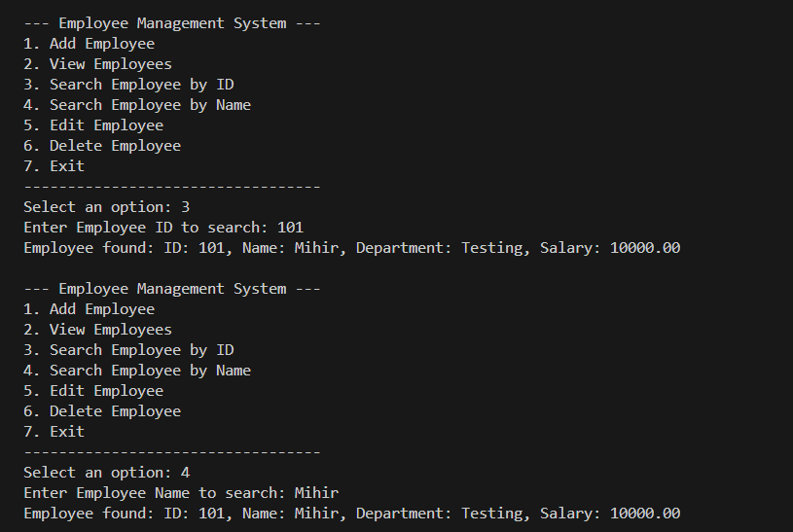The image size is (793, 532).
Task: Click "7. Exit" in the lower menu
Action: pos(54,432)
